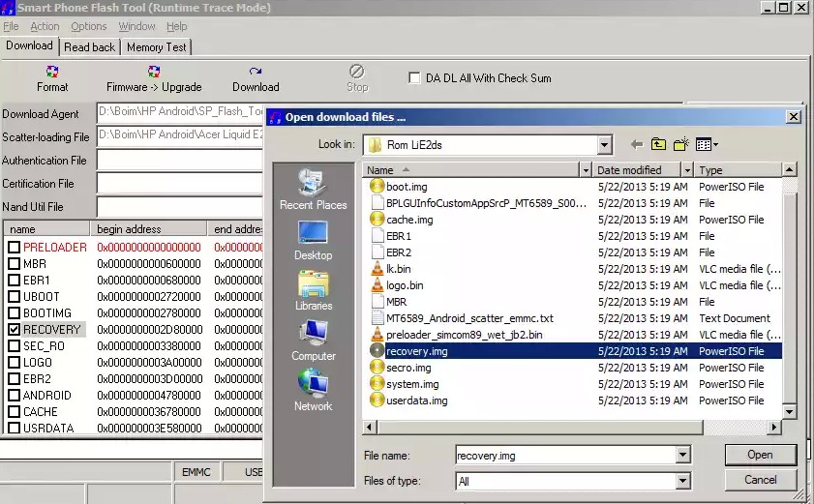Expand the Look in folder dropdown
814x504 pixels.
tap(604, 145)
